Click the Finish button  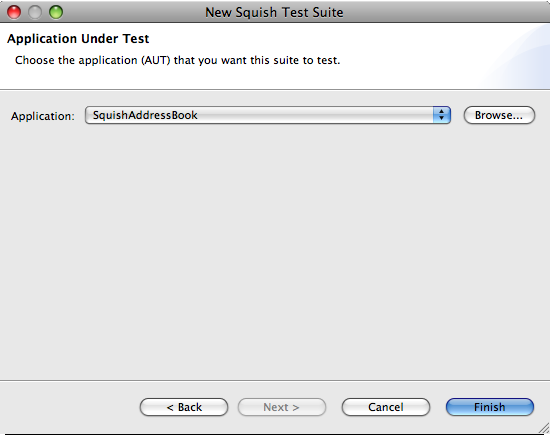490,407
